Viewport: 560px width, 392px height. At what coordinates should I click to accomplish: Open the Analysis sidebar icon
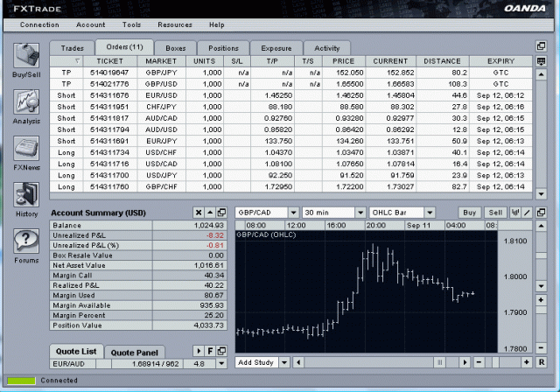click(x=26, y=102)
